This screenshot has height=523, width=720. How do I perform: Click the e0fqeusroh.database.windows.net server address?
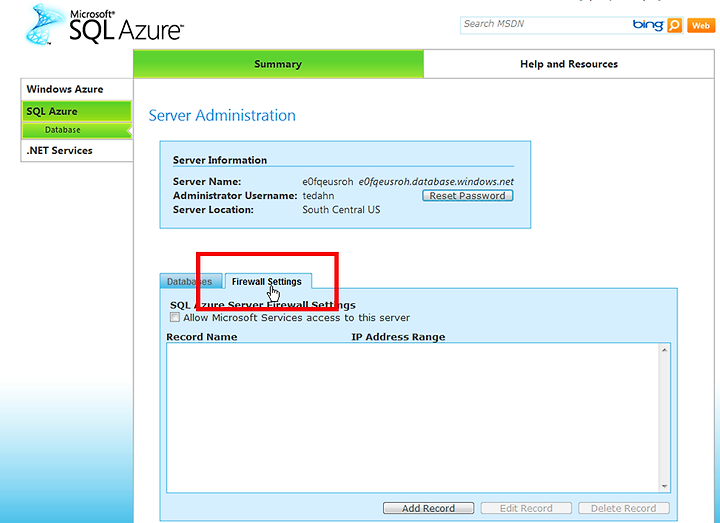point(436,182)
